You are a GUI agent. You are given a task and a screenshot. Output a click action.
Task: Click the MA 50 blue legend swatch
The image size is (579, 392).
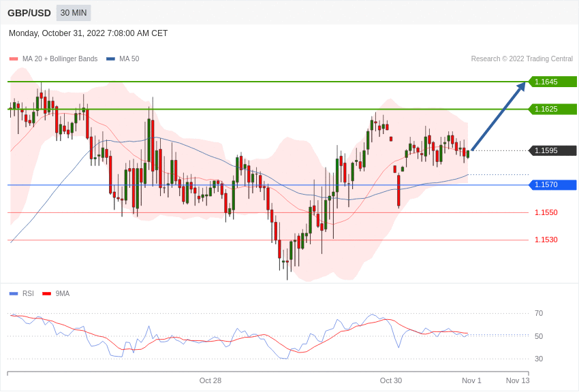coord(110,59)
